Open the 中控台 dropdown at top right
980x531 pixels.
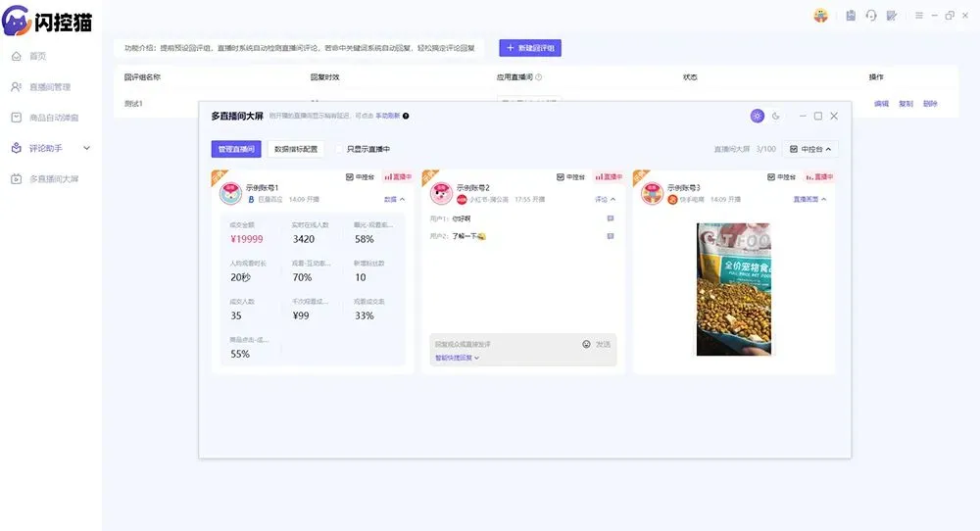tap(810, 149)
